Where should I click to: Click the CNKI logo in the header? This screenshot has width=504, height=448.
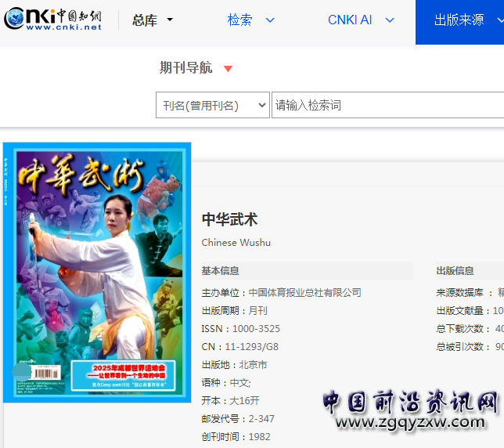tap(53, 20)
